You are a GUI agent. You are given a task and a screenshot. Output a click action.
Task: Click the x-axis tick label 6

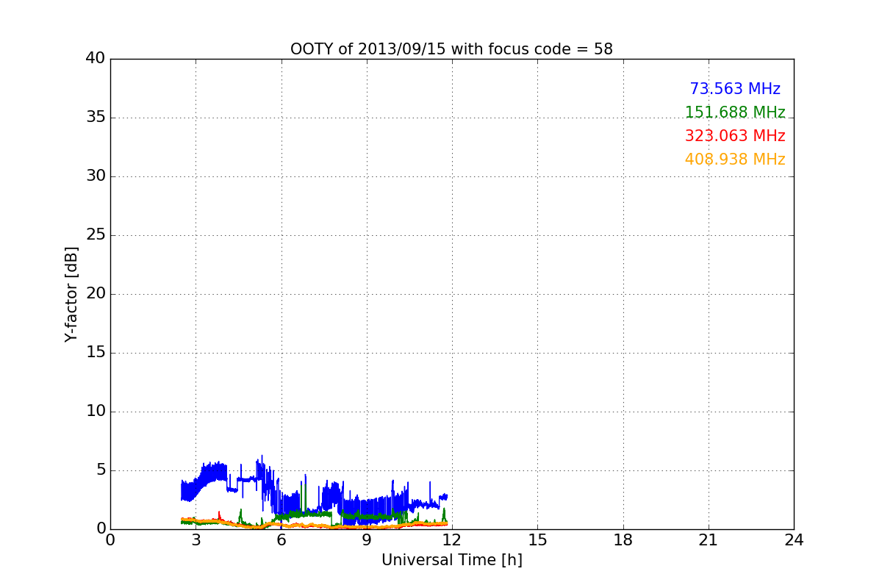click(281, 540)
